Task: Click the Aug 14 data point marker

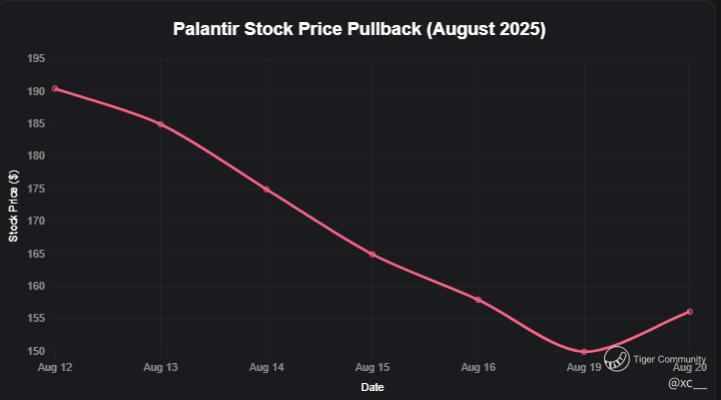Action: [266, 189]
